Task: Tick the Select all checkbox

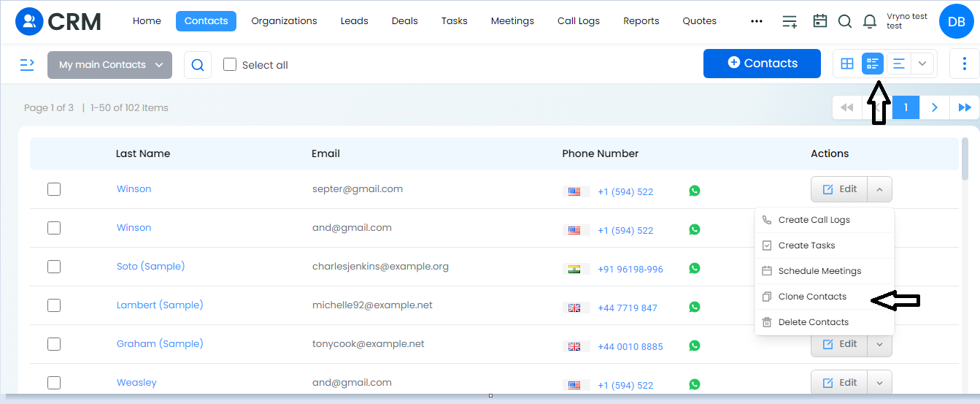Action: point(230,64)
